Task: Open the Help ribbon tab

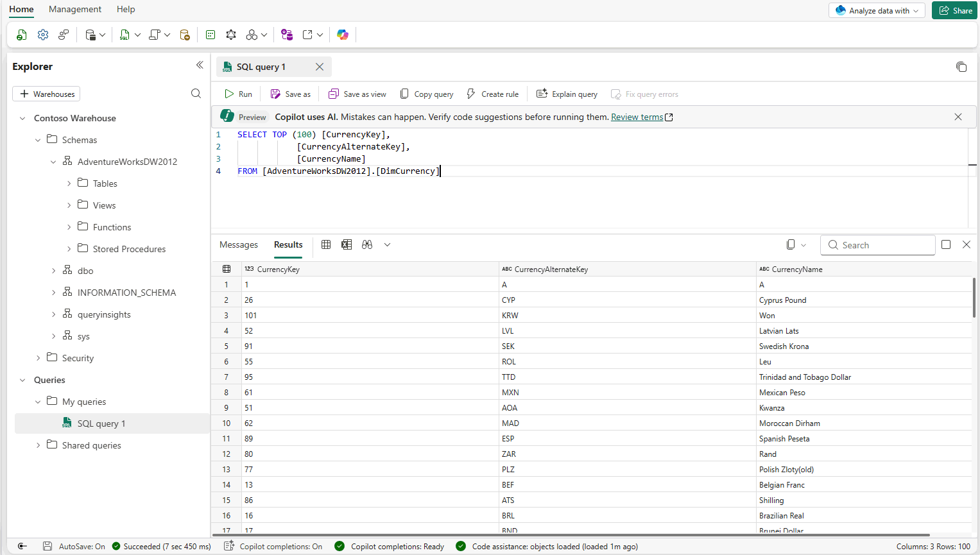Action: click(x=126, y=9)
